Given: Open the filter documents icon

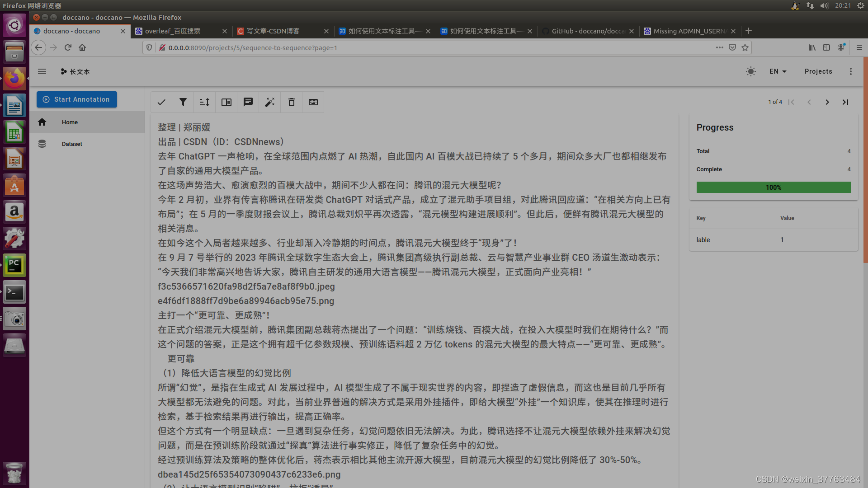Looking at the screenshot, I should (x=183, y=102).
